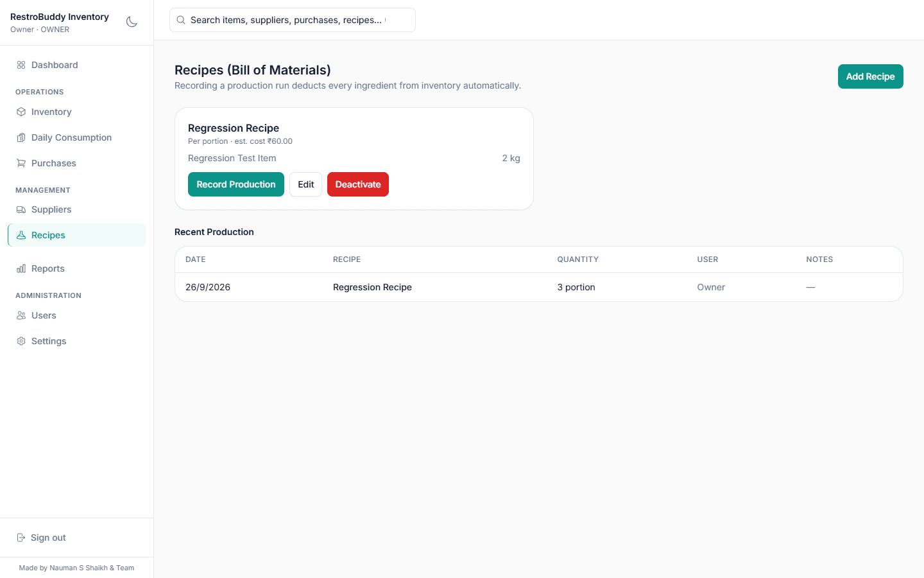Click the Add Recipe button
This screenshot has height=578, width=924.
click(x=870, y=76)
